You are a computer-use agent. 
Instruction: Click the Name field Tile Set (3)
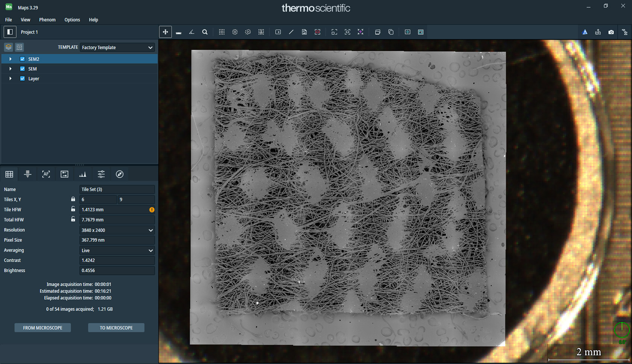[117, 189]
